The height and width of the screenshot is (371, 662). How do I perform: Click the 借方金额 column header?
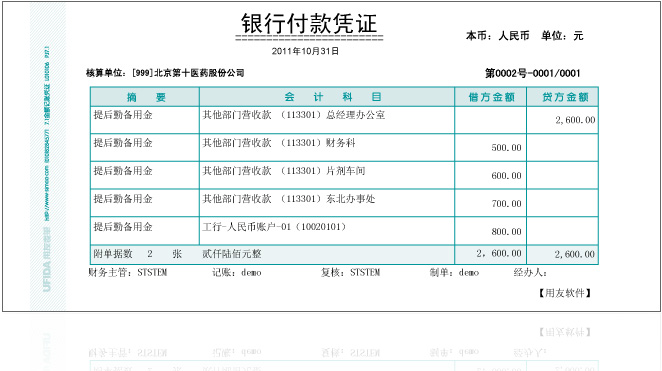pos(491,97)
